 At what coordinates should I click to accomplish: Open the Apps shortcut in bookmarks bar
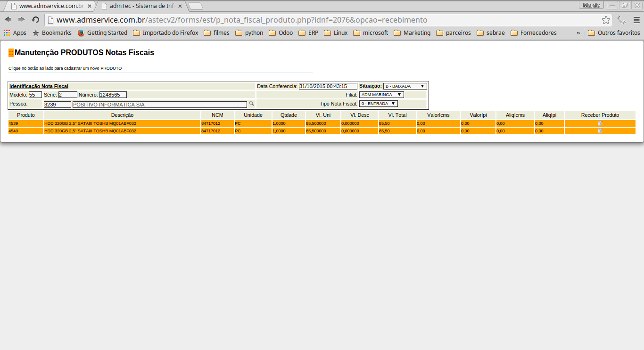pos(15,33)
